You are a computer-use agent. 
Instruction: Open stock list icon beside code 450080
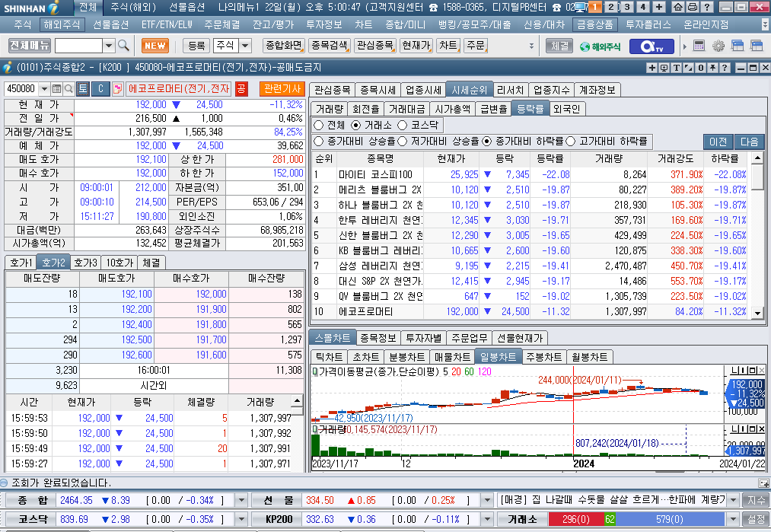[x=56, y=88]
